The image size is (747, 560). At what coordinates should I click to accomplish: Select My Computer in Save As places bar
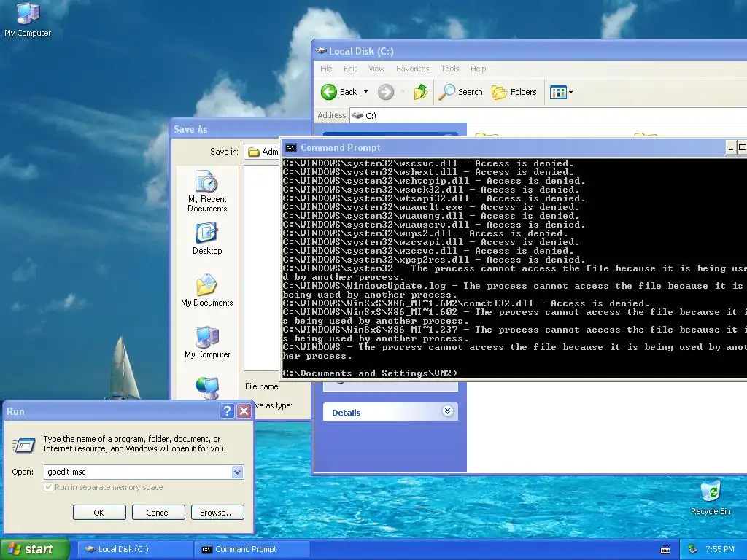click(207, 343)
